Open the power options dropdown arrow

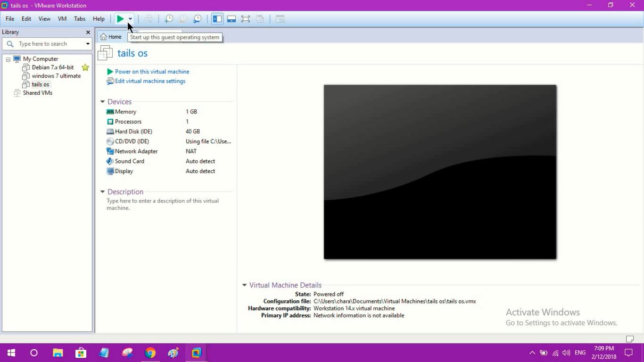pos(130,18)
